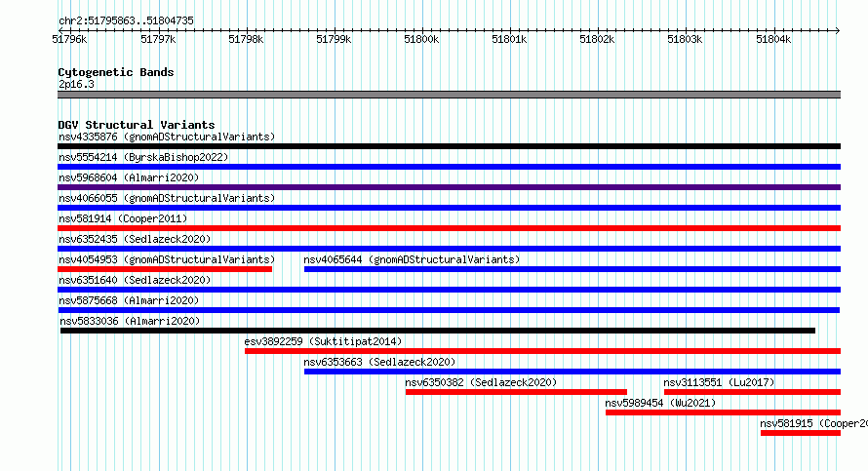Click the blue nsv6353663 variant bar
Image resolution: width=868 pixels, height=471 pixels.
[x=572, y=372]
